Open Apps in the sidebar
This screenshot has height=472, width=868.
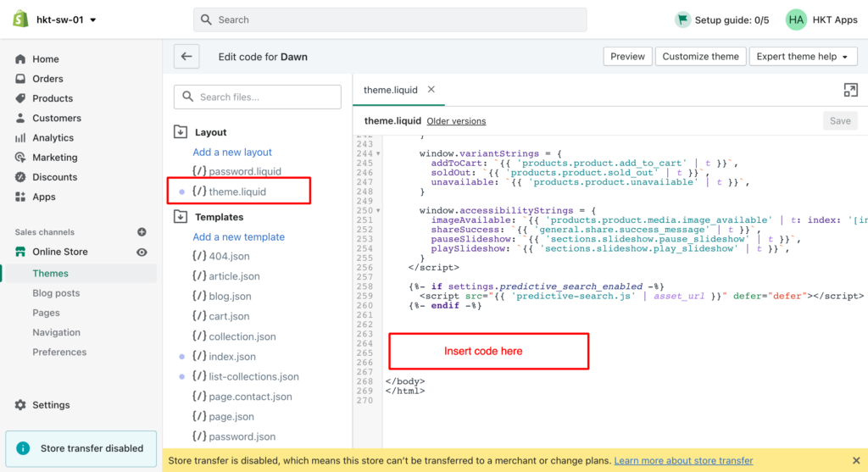point(44,197)
